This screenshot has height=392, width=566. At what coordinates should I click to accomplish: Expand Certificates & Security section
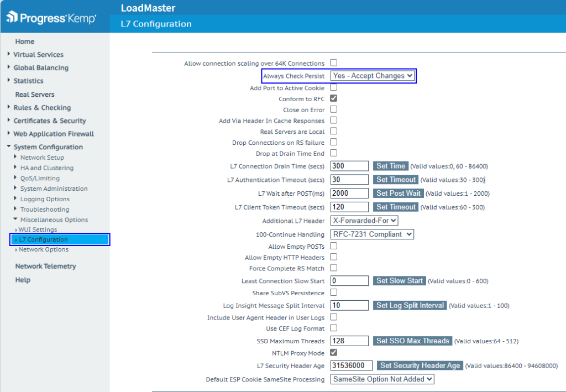pos(49,121)
